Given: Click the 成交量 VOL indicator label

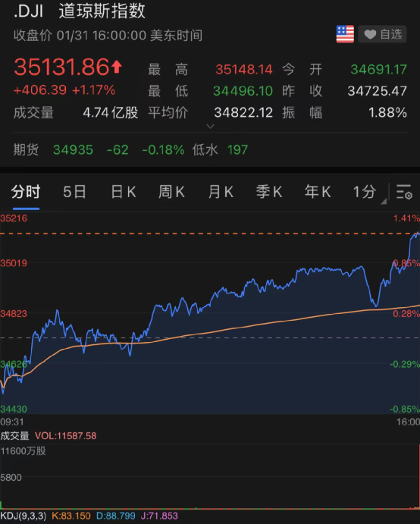Looking at the screenshot, I should pos(48,436).
